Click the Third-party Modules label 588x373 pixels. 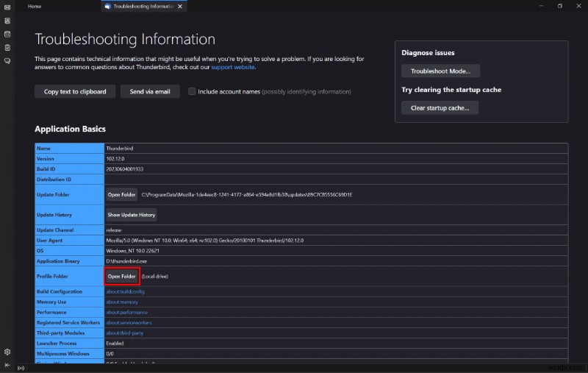coord(60,333)
